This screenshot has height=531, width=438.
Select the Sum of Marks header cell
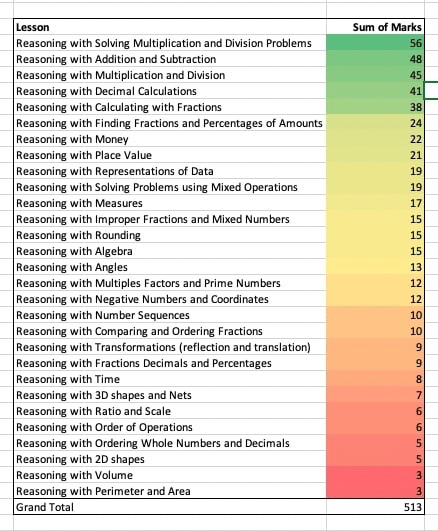click(x=375, y=27)
